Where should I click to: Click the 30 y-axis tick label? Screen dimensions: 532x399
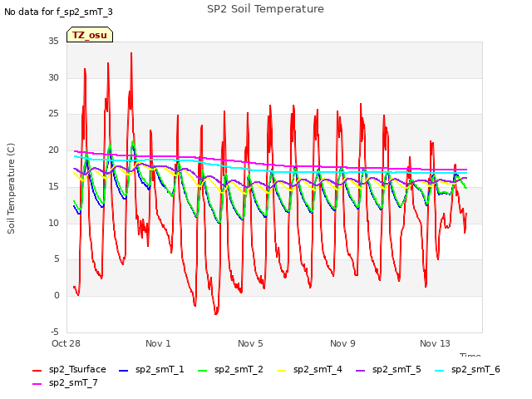coord(53,77)
